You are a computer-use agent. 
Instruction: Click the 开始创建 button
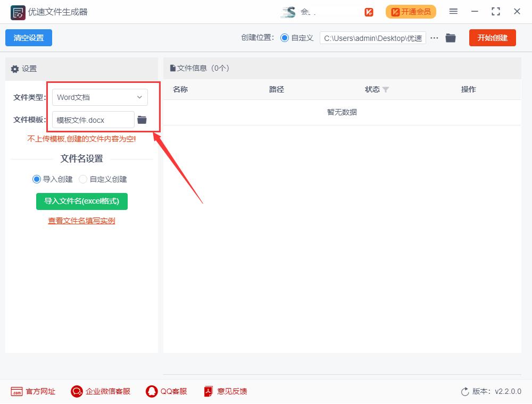(492, 38)
